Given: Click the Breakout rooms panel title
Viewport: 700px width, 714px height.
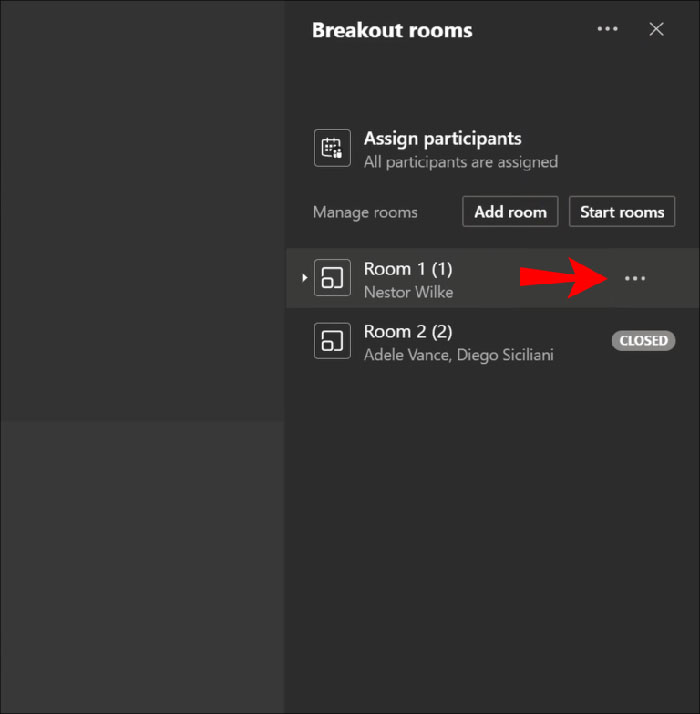Looking at the screenshot, I should coord(392,30).
